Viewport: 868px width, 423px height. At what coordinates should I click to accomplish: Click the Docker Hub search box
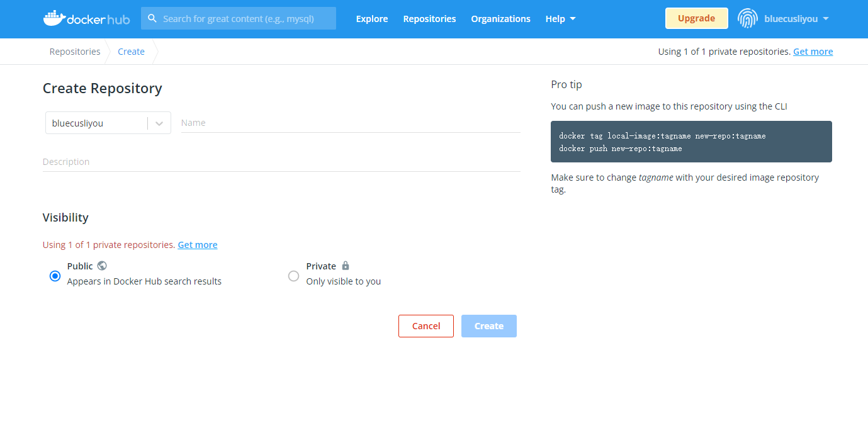pyautogui.click(x=239, y=19)
